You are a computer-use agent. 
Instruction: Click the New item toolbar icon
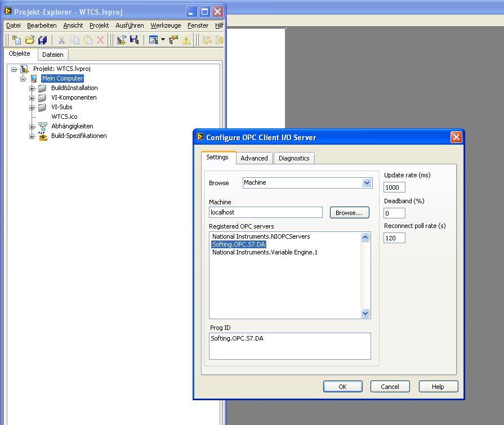point(16,40)
